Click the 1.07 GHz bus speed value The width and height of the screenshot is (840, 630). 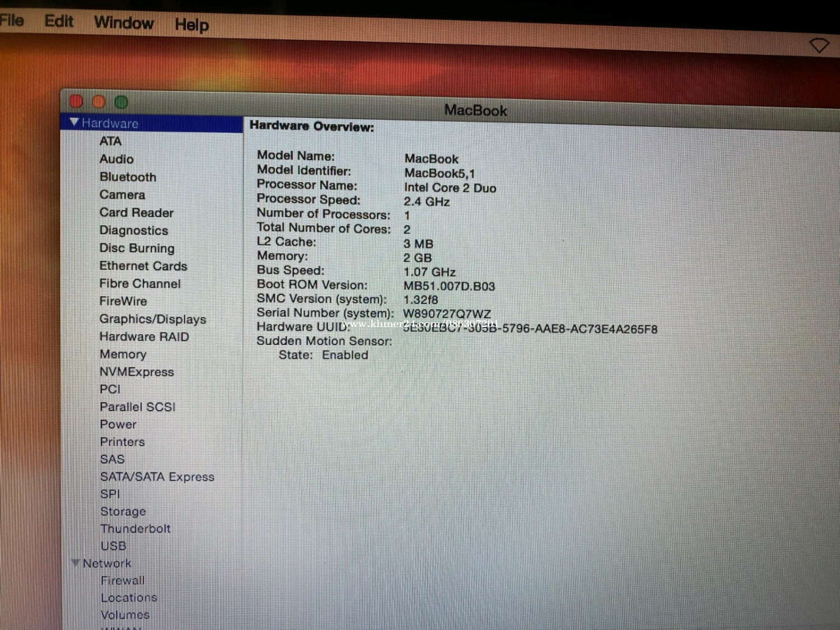pos(430,272)
